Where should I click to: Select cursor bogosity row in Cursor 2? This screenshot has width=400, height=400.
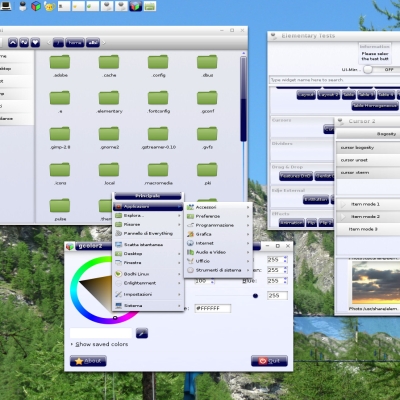(368, 147)
